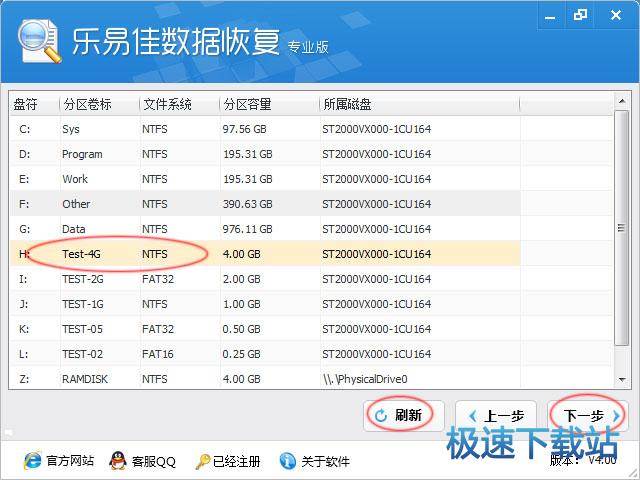Click the partition list scroll-up arrow
The image size is (640, 480).
click(621, 101)
